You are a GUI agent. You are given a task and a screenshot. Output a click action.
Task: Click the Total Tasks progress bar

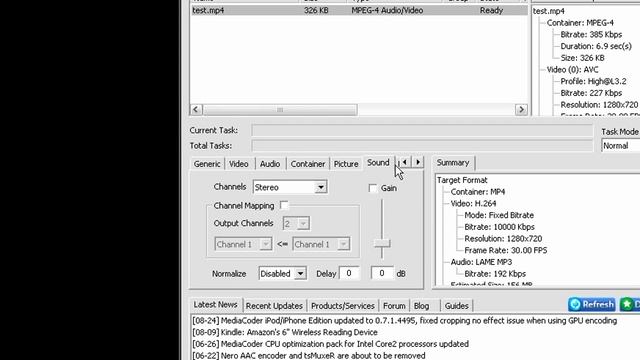pyautogui.click(x=422, y=146)
